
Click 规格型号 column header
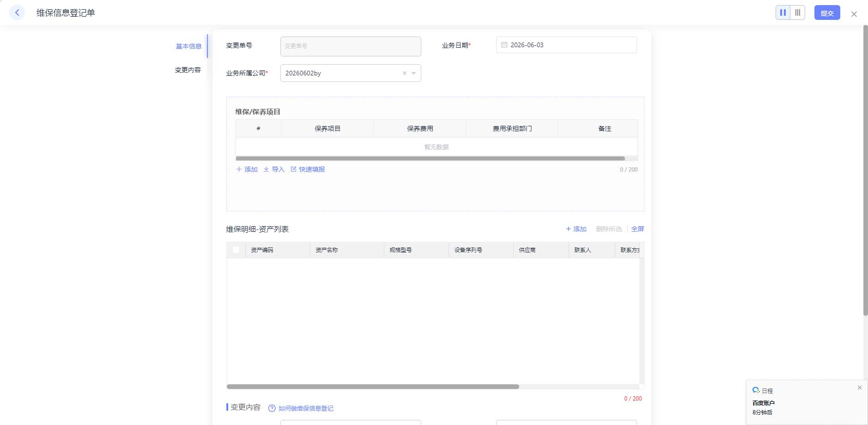tap(416, 250)
